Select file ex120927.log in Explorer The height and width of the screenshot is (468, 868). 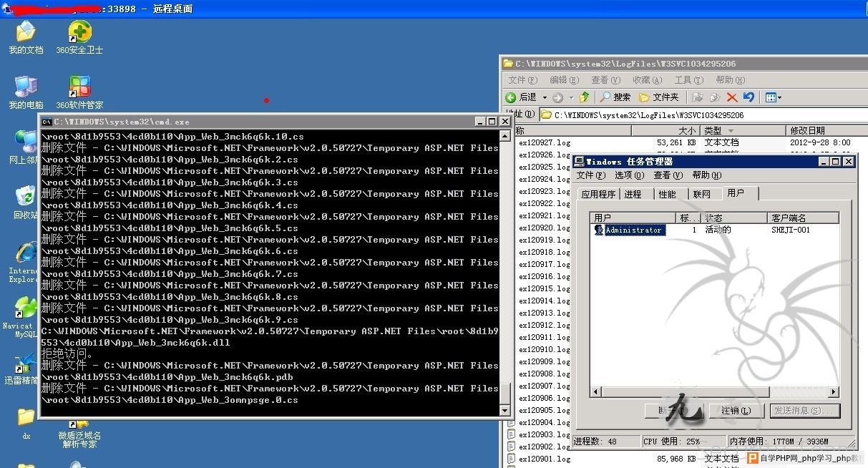(545, 142)
